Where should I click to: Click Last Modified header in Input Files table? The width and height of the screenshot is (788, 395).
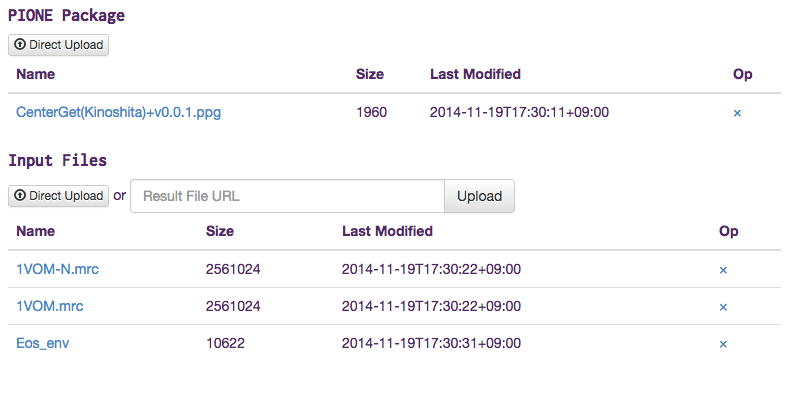click(387, 231)
